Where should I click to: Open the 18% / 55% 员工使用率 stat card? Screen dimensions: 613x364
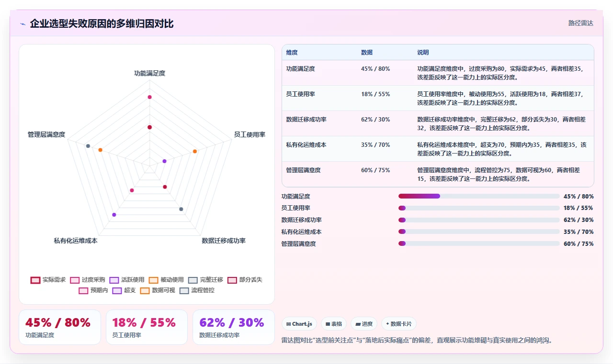click(147, 327)
